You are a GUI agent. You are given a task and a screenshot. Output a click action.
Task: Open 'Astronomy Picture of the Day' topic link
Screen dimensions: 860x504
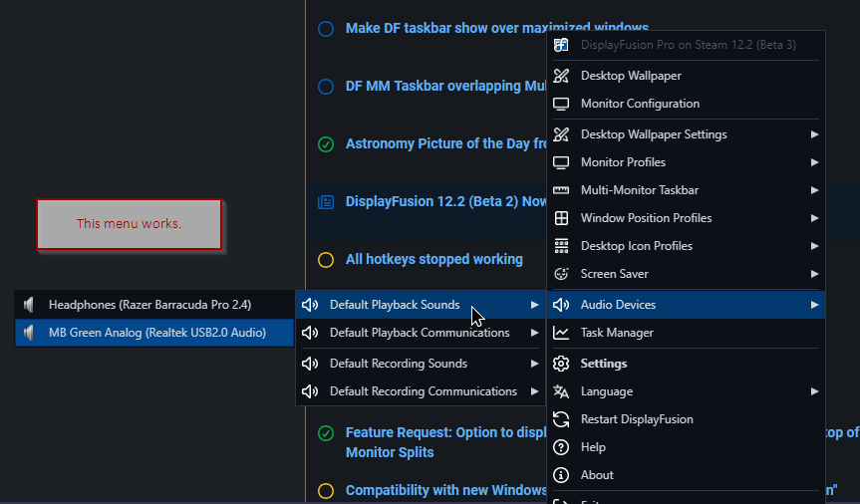pyautogui.click(x=445, y=144)
